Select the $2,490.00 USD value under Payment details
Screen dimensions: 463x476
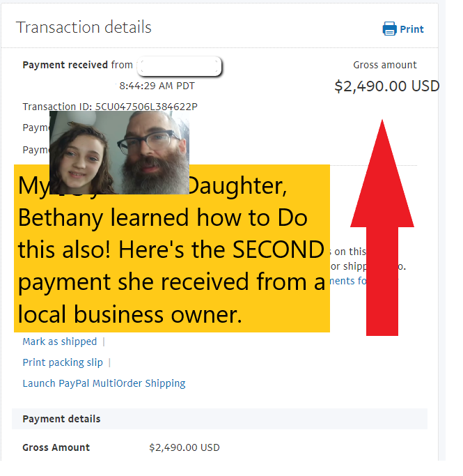point(185,447)
